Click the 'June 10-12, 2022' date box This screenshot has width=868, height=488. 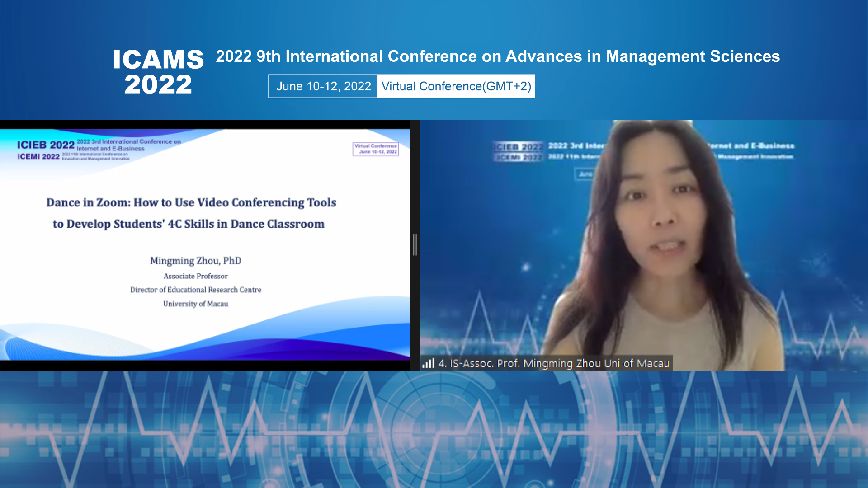point(323,86)
